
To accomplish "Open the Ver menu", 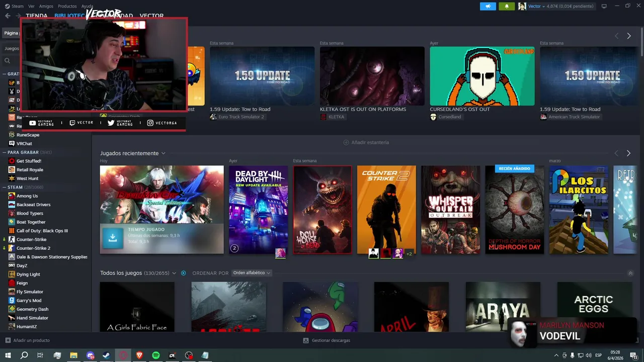I will (x=31, y=6).
